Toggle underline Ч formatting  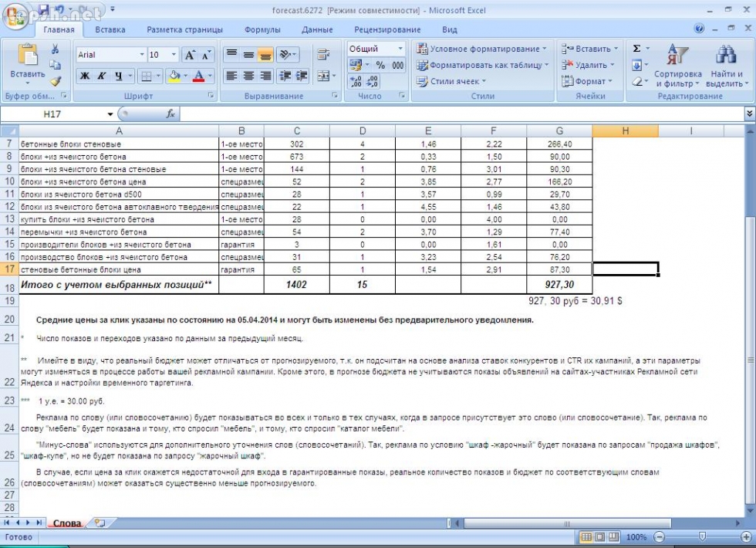119,76
